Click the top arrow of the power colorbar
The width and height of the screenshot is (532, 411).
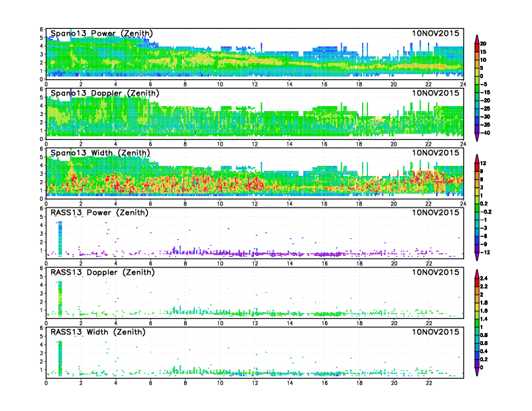tap(477, 36)
